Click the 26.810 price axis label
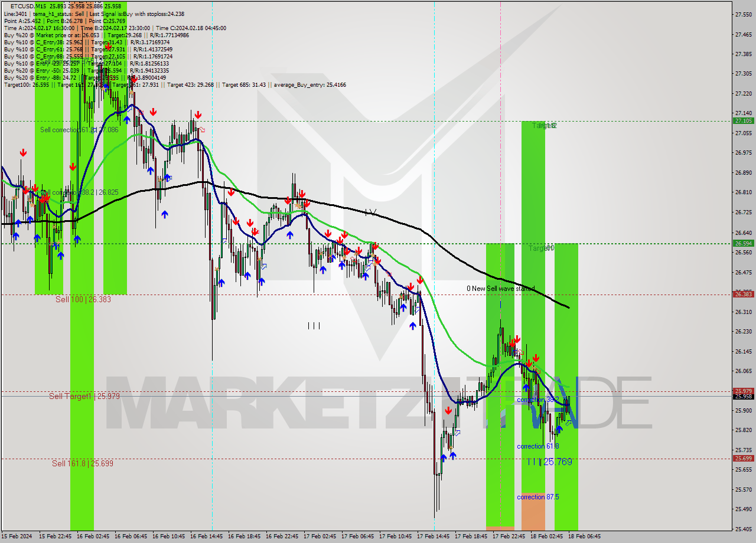The image size is (756, 543). click(743, 192)
